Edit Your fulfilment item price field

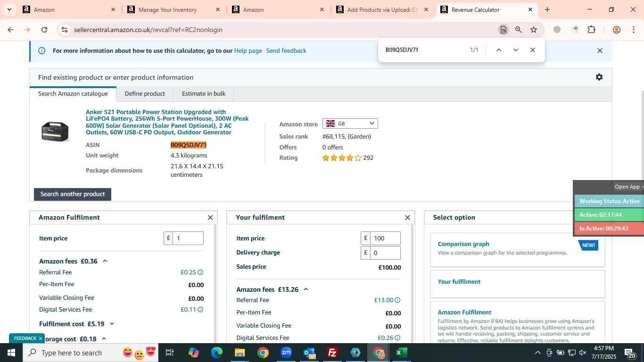pyautogui.click(x=385, y=238)
